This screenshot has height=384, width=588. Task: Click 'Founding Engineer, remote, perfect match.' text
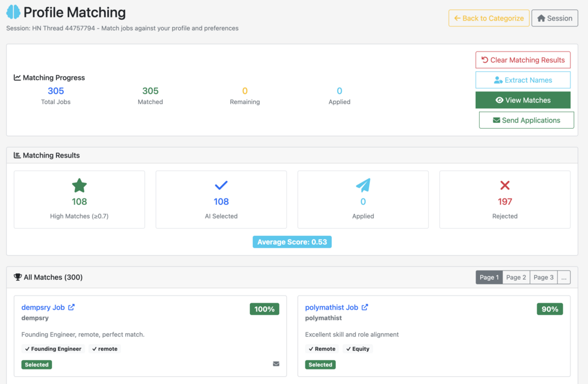pyautogui.click(x=83, y=334)
